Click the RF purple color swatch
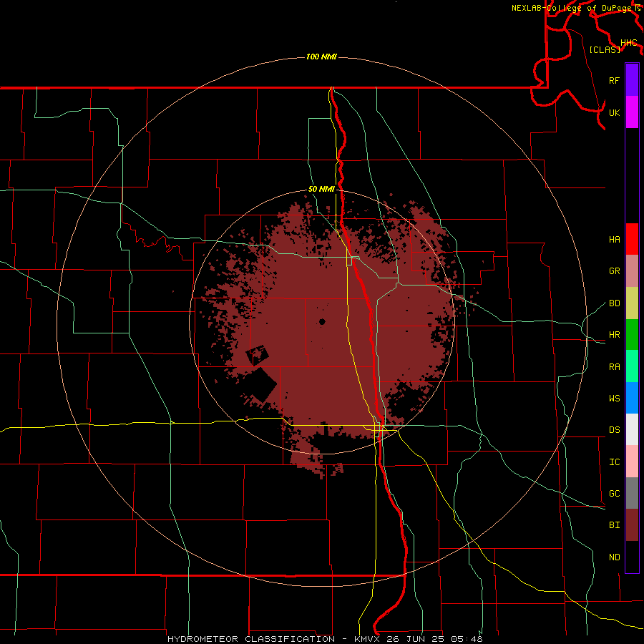 tap(632, 80)
